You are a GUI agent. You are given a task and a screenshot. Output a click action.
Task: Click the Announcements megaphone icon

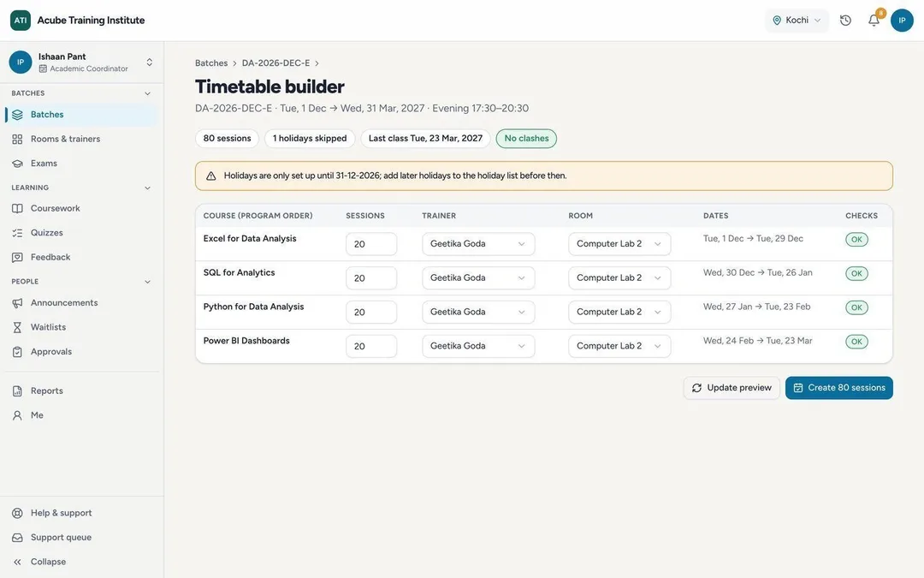click(17, 302)
